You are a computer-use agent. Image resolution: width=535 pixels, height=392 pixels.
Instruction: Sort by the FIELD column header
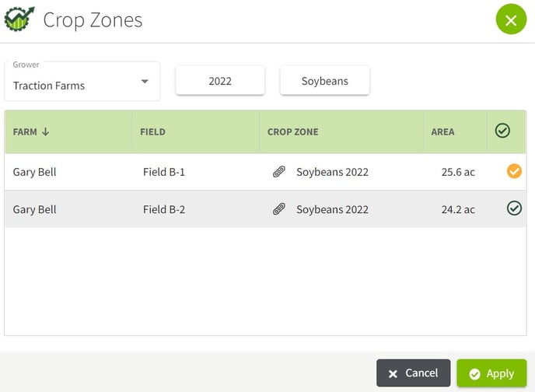click(152, 132)
